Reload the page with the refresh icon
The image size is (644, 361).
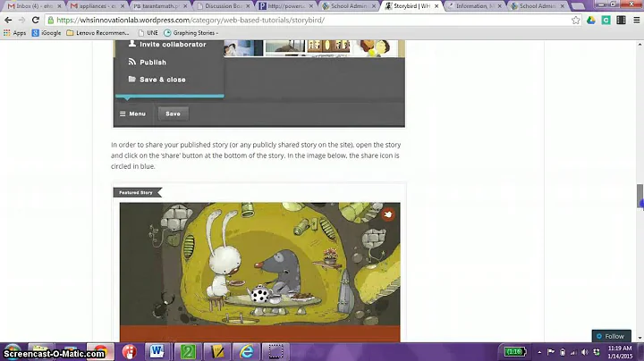pyautogui.click(x=36, y=20)
